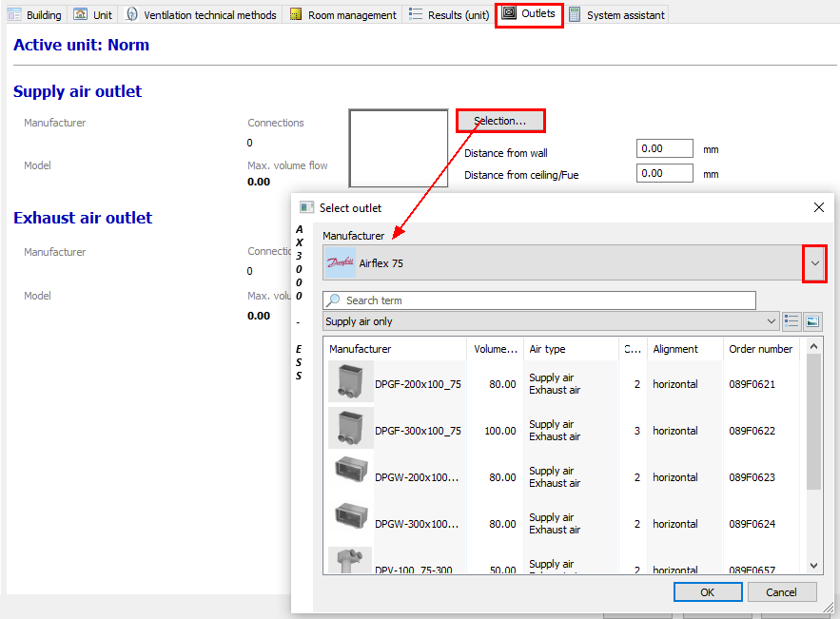Switch to list view icon
Screen dimensions: 840x619
click(x=791, y=321)
